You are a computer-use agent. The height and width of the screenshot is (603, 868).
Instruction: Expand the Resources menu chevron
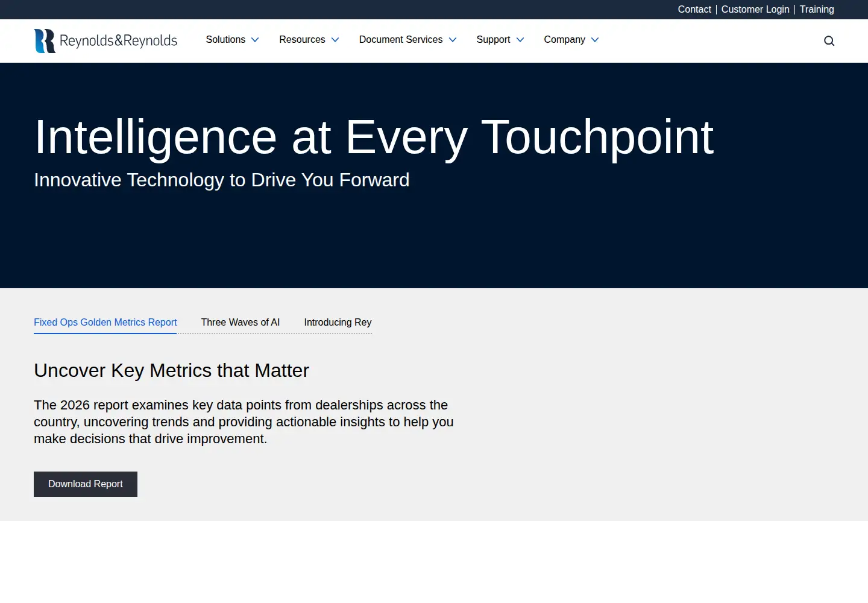click(335, 40)
